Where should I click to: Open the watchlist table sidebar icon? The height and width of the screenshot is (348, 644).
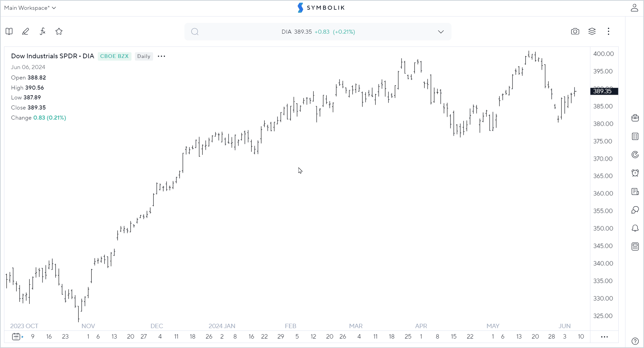click(635, 136)
